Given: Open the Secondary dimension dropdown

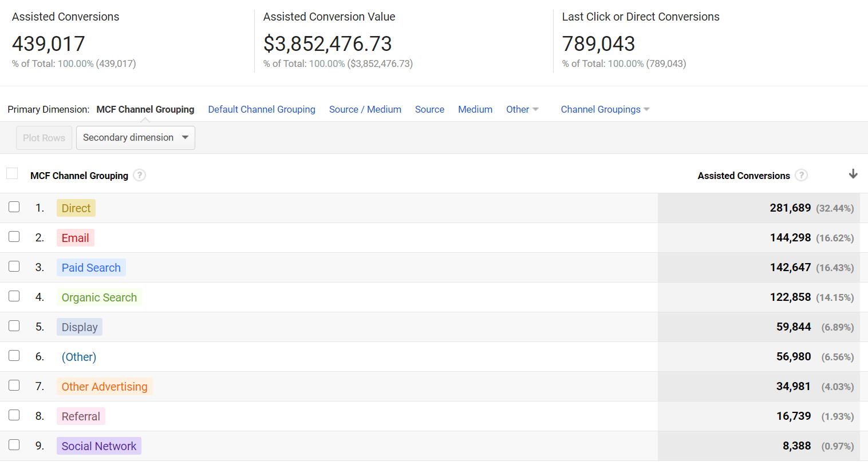Looking at the screenshot, I should pyautogui.click(x=135, y=137).
